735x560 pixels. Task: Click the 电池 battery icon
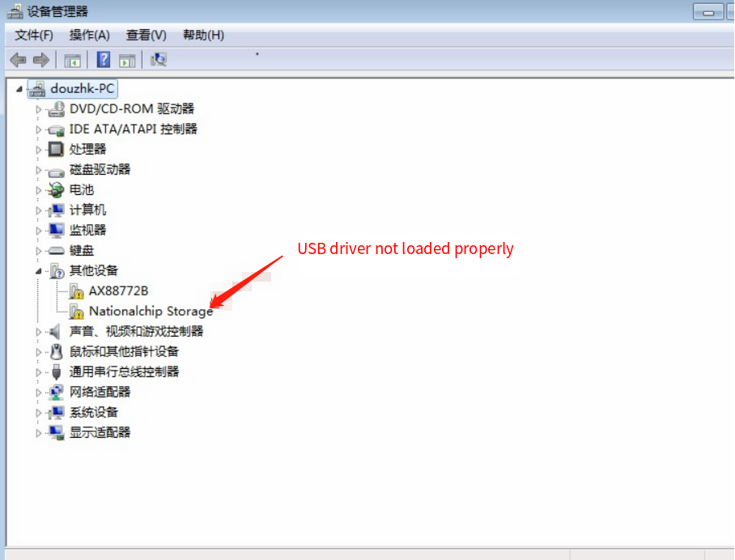coord(56,190)
